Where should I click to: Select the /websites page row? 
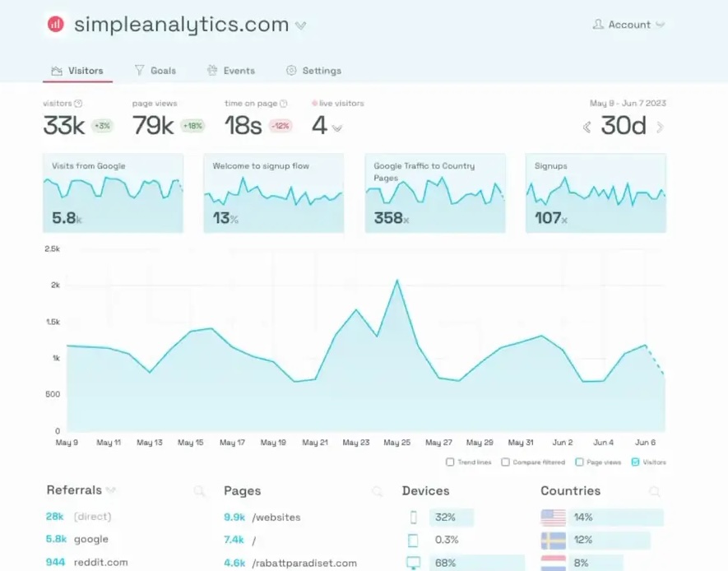click(262, 518)
